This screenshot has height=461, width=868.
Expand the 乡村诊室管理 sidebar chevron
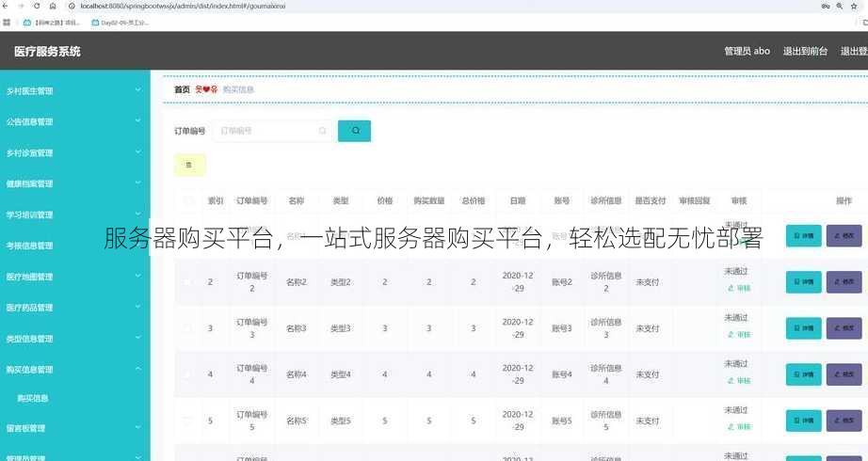pyautogui.click(x=137, y=152)
